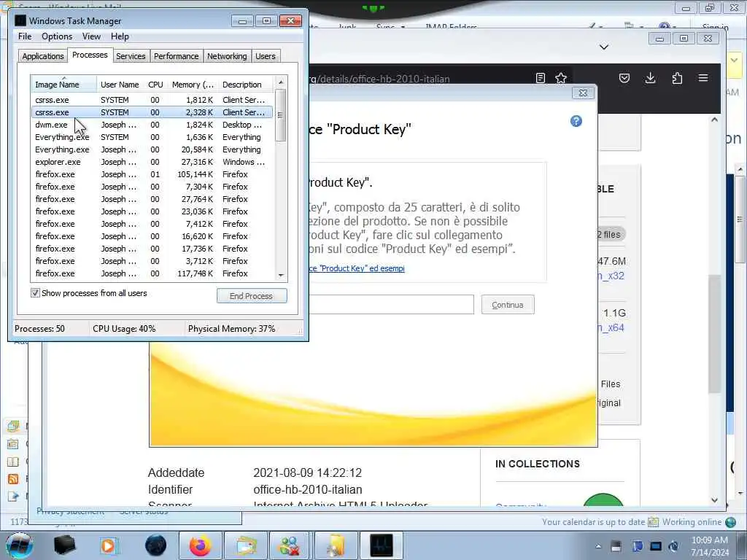Open the messenger people taskbar icon
Image resolution: width=747 pixels, height=560 pixels.
pyautogui.click(x=290, y=545)
